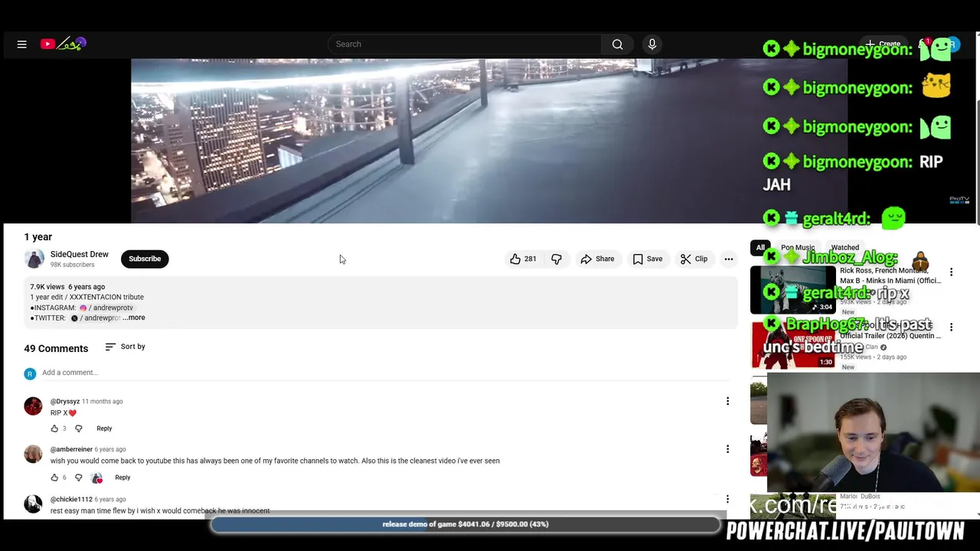Expand the description with ...more

click(x=134, y=318)
